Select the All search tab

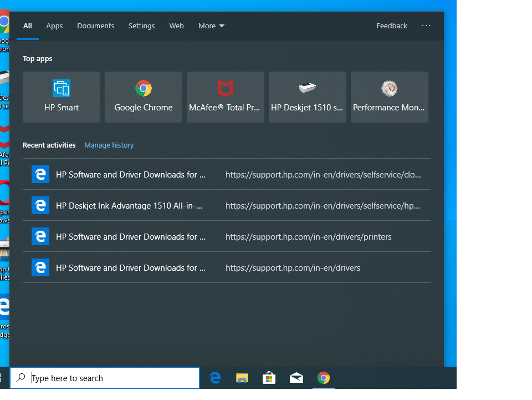(28, 26)
